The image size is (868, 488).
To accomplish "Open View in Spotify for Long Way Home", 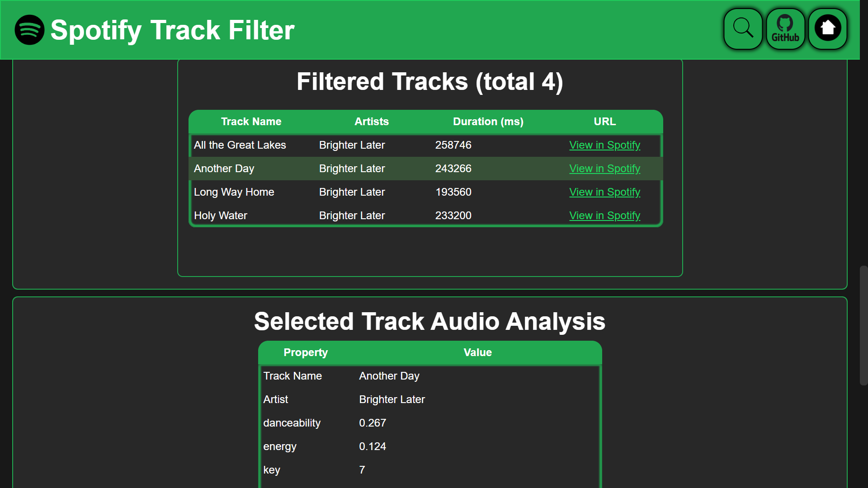I will tap(604, 192).
